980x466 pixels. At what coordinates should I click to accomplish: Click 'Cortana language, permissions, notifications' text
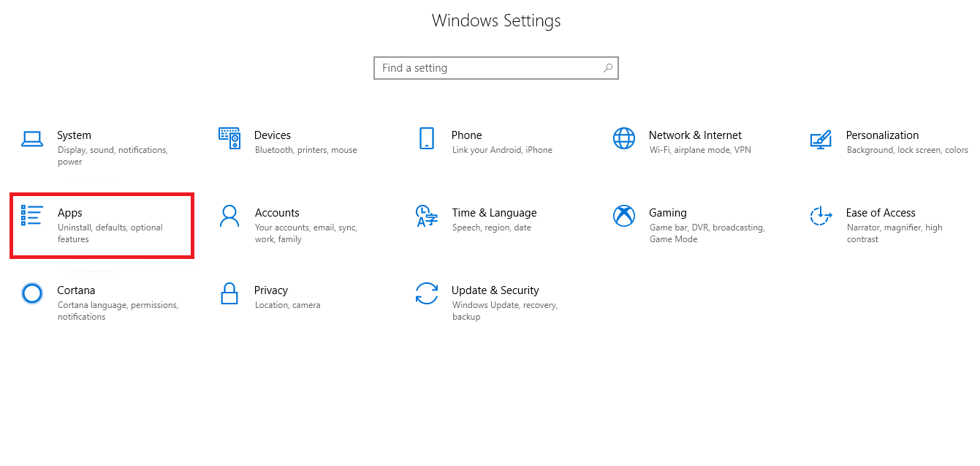[x=118, y=311]
